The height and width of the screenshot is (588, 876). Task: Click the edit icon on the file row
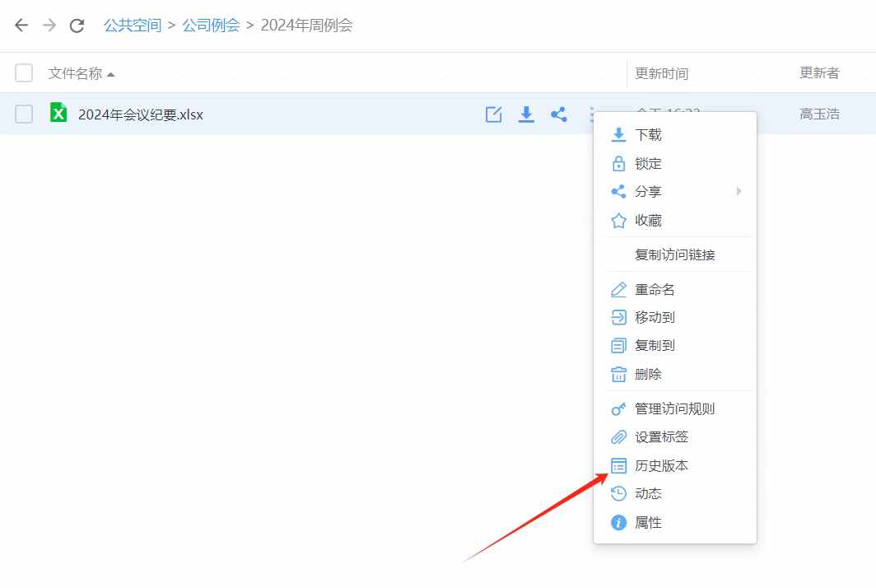(x=493, y=114)
